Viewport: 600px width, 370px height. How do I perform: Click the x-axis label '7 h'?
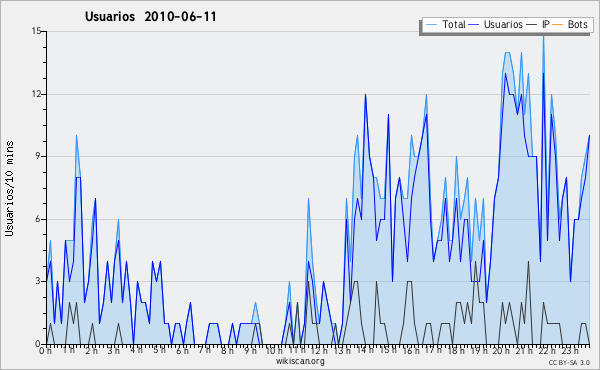point(205,350)
